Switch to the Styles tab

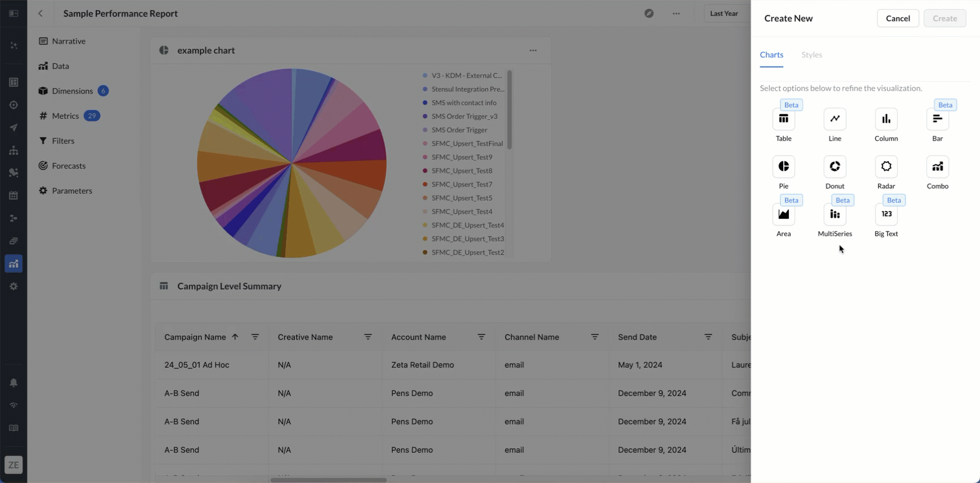tap(812, 54)
